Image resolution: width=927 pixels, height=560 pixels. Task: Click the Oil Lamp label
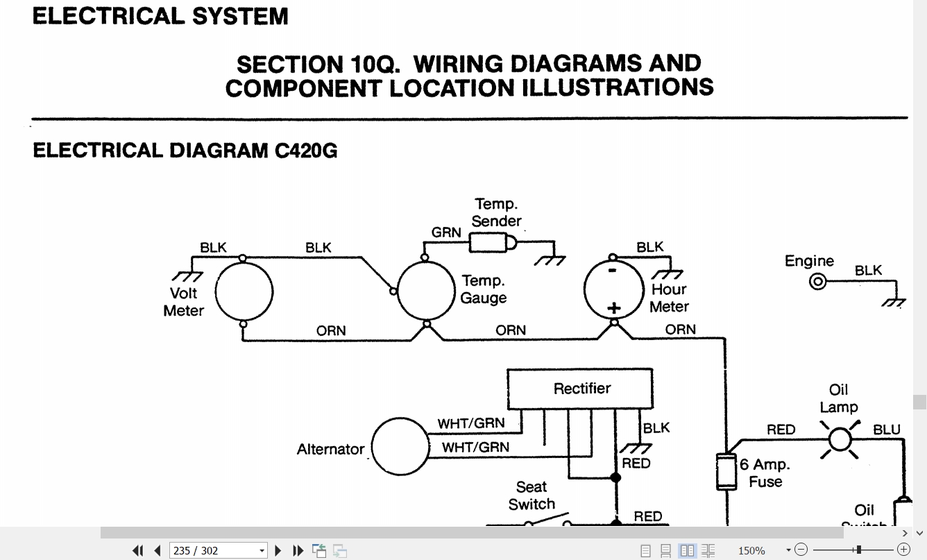tap(839, 398)
